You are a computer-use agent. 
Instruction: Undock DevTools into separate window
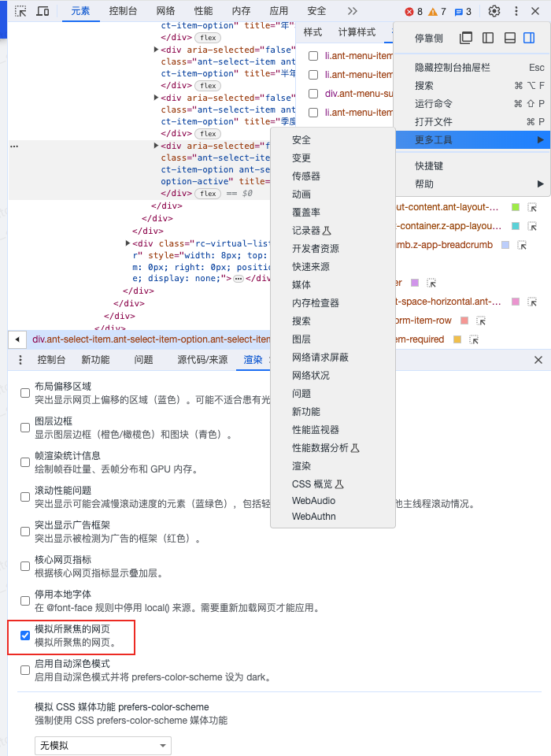466,38
